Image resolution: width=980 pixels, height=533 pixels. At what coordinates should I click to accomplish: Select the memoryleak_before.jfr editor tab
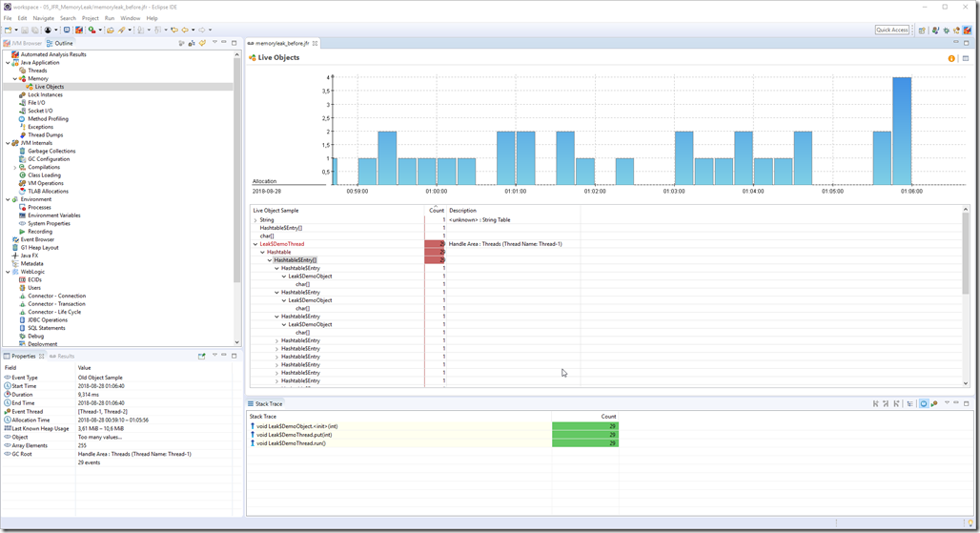pos(282,43)
